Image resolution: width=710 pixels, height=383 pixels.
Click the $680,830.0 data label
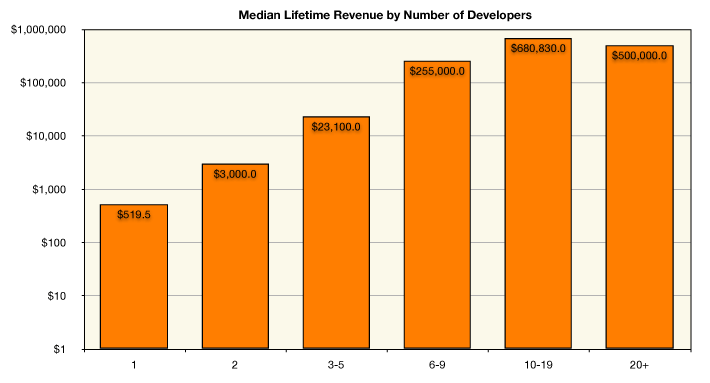click(x=538, y=48)
